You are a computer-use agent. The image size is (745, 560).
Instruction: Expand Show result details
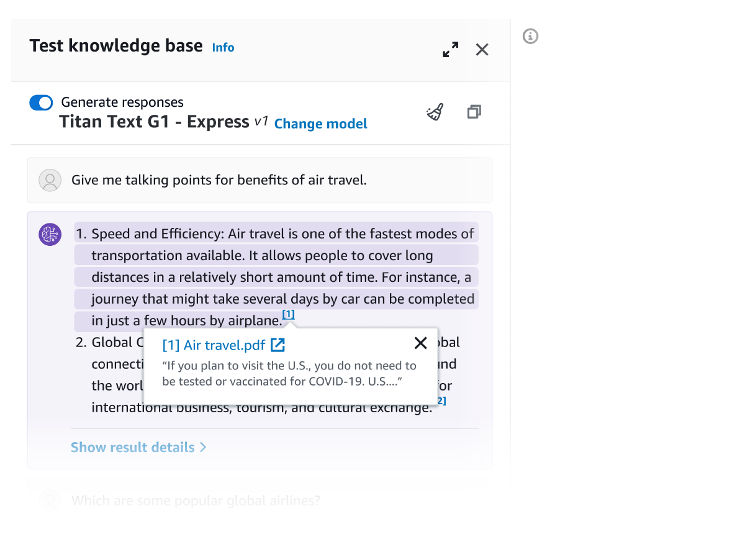[x=132, y=447]
